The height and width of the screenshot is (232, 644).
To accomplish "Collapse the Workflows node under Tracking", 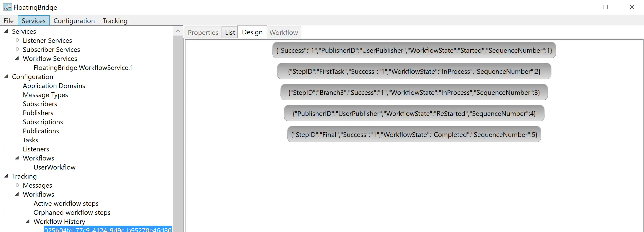I will [17, 194].
